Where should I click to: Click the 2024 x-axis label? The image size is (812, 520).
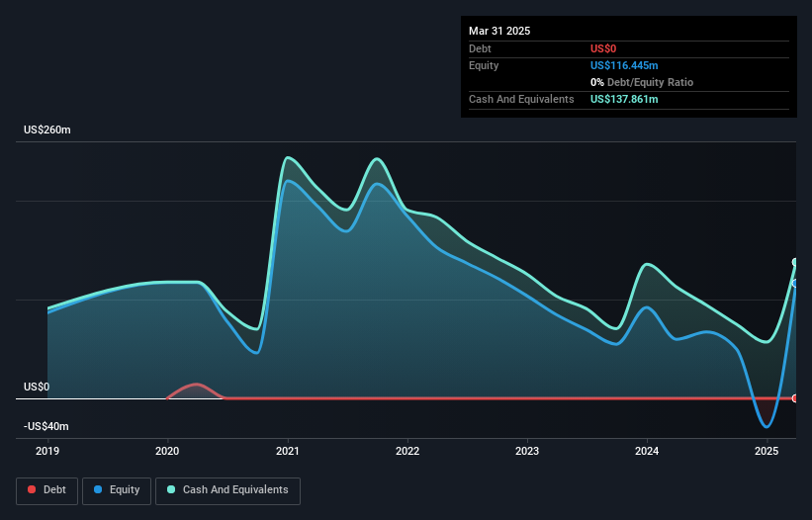(647, 451)
